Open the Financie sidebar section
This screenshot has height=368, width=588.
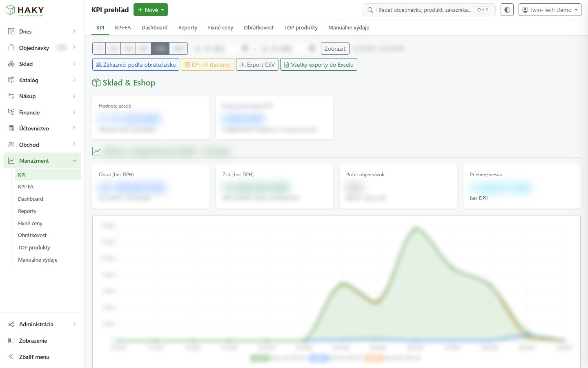tap(42, 112)
